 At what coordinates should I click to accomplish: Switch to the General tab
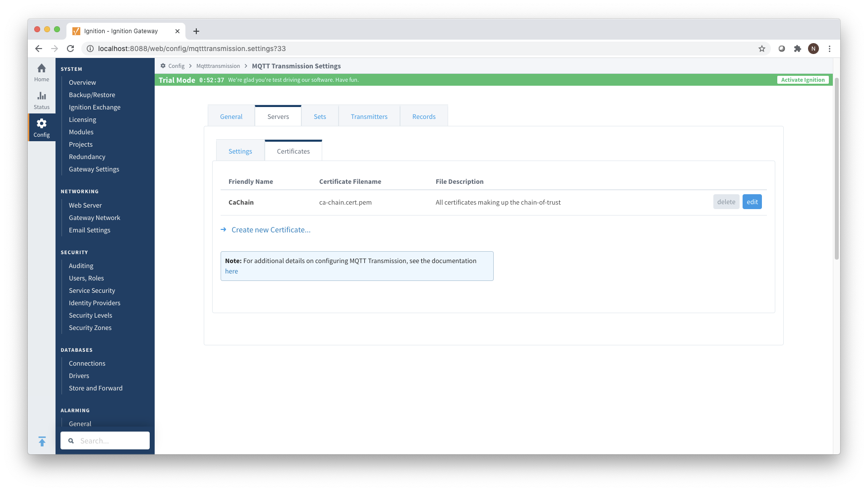pos(231,116)
